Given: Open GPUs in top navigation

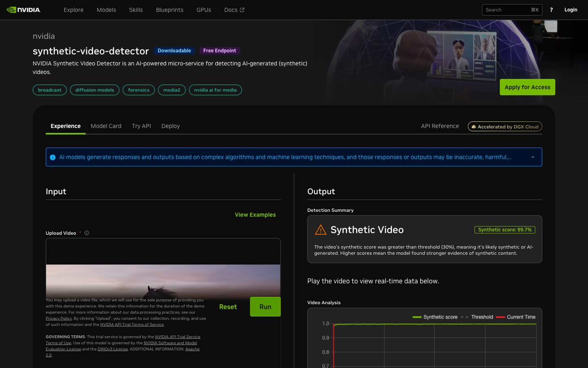Looking at the screenshot, I should coord(204,10).
